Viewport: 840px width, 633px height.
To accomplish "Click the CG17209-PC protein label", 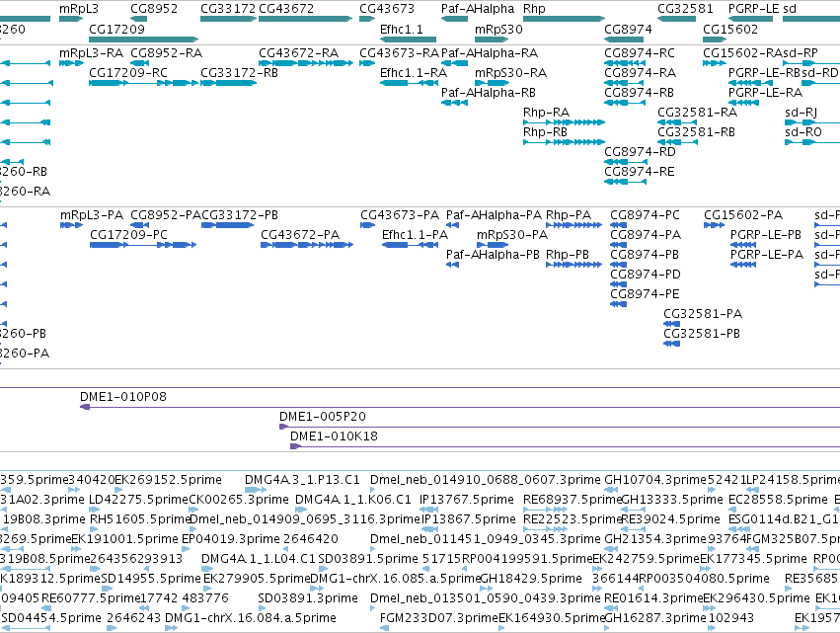I will point(128,235).
